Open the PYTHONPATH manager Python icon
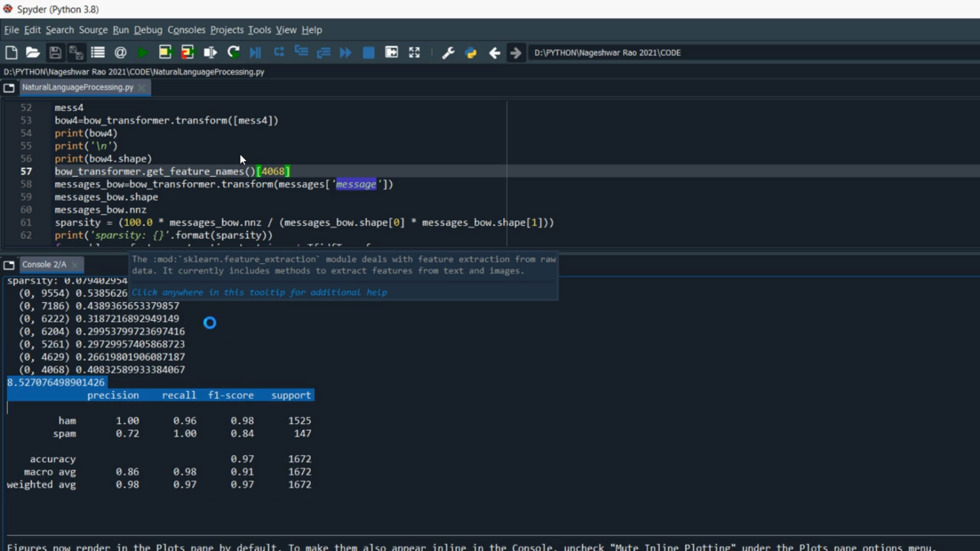The width and height of the screenshot is (980, 551). click(470, 53)
